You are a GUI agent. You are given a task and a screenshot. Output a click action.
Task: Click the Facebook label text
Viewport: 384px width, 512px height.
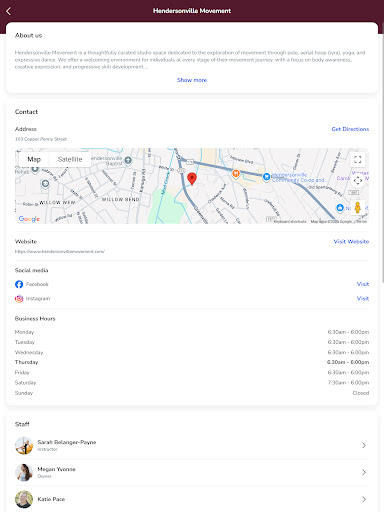[37, 284]
